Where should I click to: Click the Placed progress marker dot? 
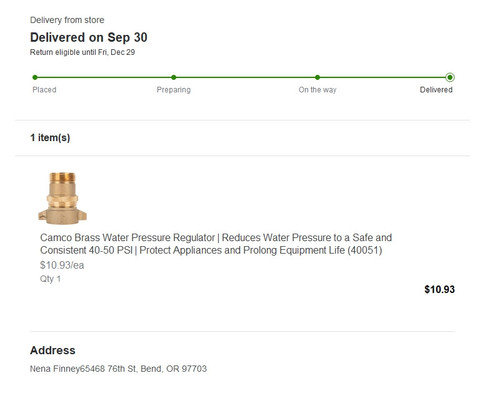point(35,77)
